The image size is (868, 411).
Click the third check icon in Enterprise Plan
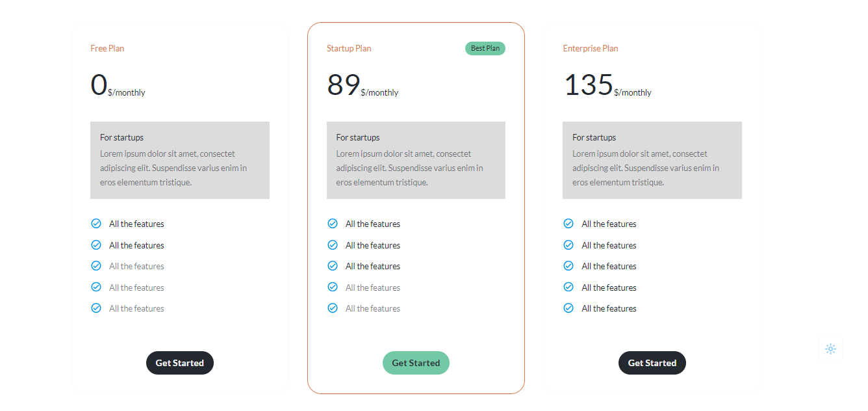[568, 266]
